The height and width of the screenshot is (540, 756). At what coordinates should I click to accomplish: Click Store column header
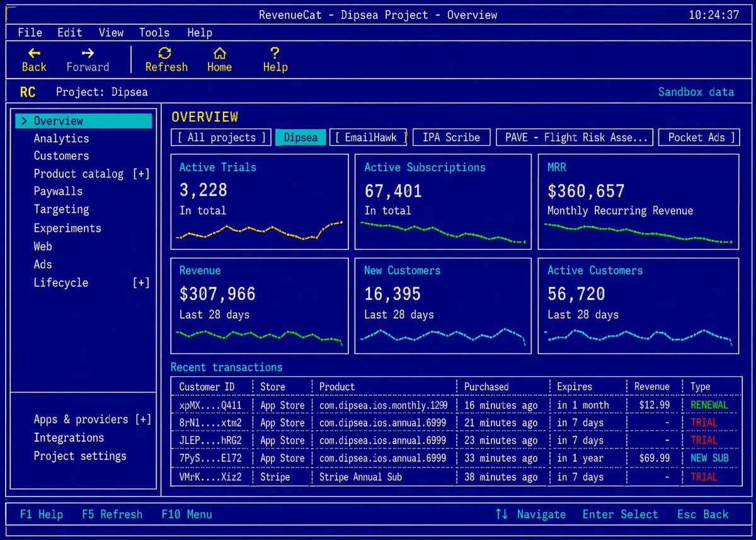273,387
